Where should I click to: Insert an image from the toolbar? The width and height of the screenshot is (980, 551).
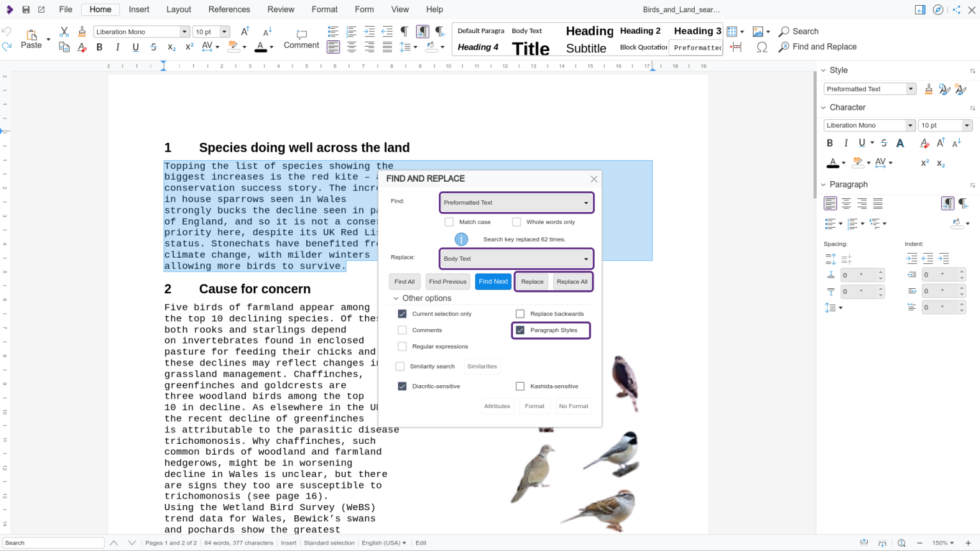[758, 31]
